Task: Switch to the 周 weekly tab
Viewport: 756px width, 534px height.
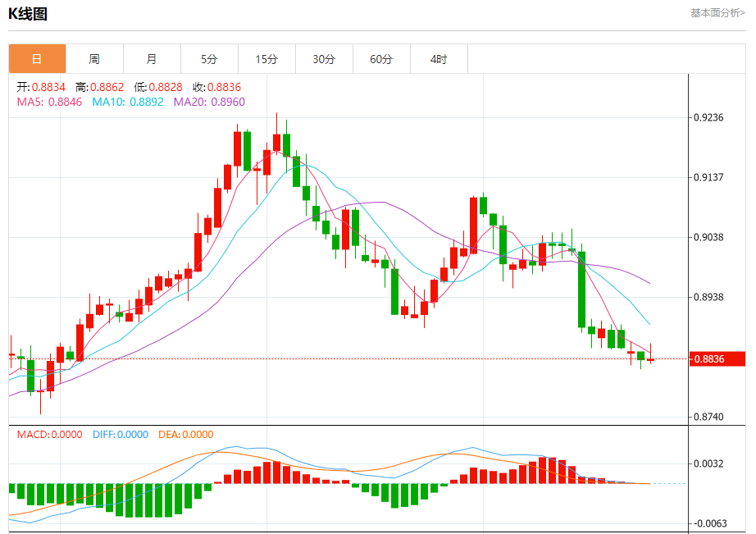Action: 94,59
